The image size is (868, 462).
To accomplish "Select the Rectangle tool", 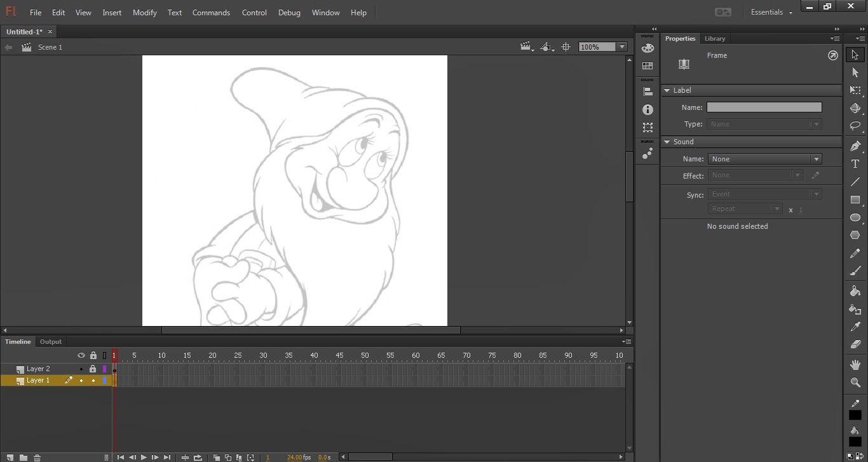I will [855, 200].
